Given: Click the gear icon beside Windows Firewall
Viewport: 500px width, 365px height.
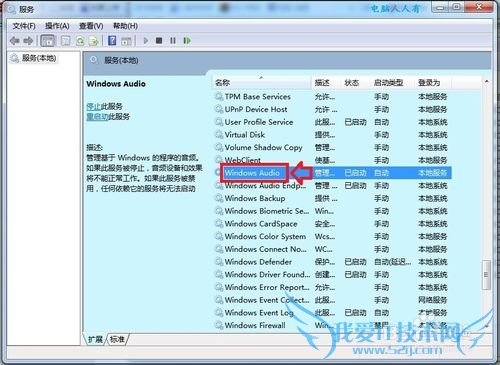Looking at the screenshot, I should coord(219,325).
